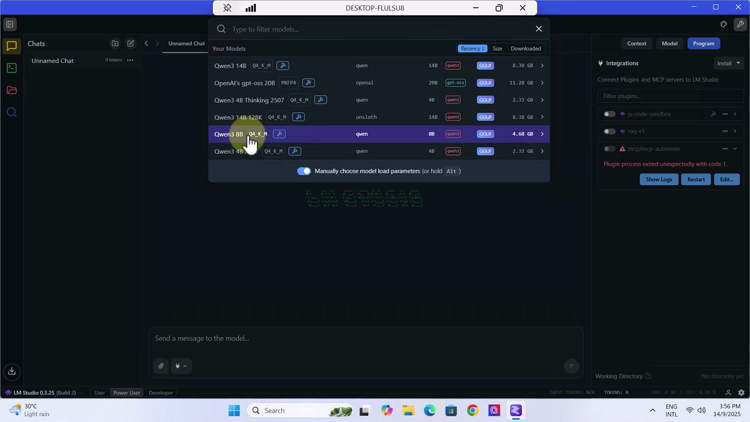Click the tool icon for Qwen3 14B 128K

[298, 117]
